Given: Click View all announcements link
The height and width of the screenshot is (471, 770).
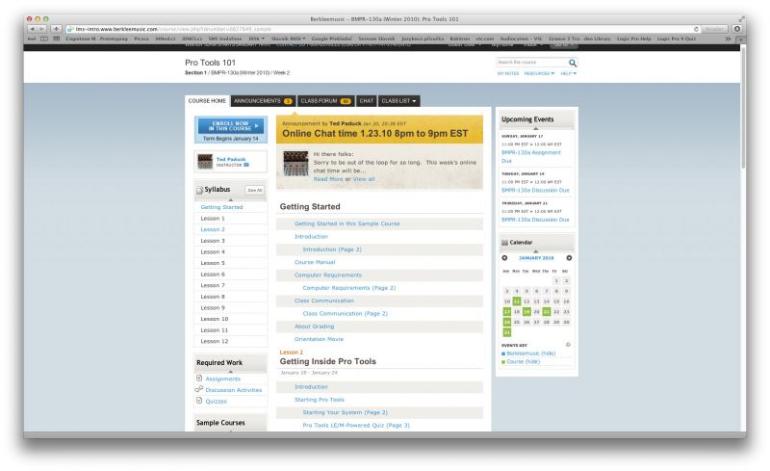Looking at the screenshot, I should pyautogui.click(x=364, y=179).
